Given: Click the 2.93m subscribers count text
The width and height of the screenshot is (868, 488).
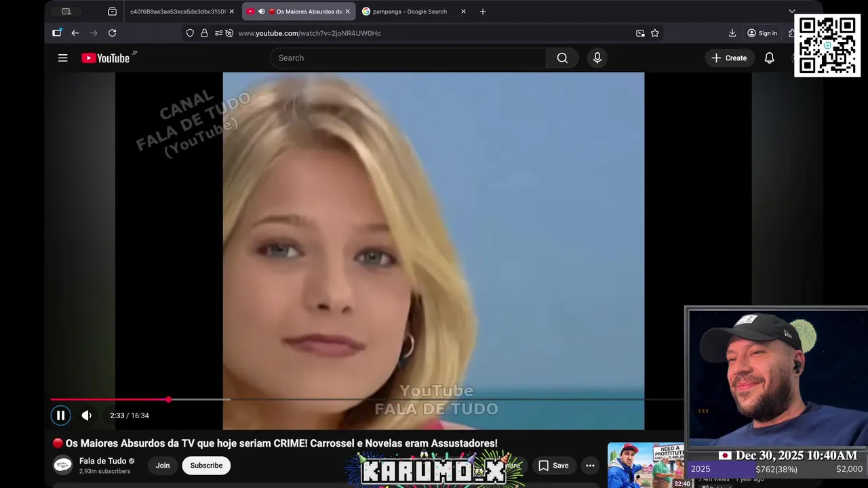Looking at the screenshot, I should (x=105, y=471).
